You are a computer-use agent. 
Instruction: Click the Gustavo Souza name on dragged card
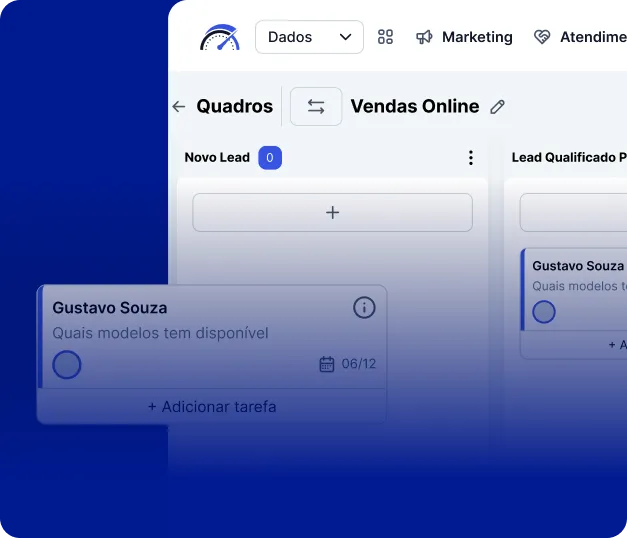click(x=110, y=308)
